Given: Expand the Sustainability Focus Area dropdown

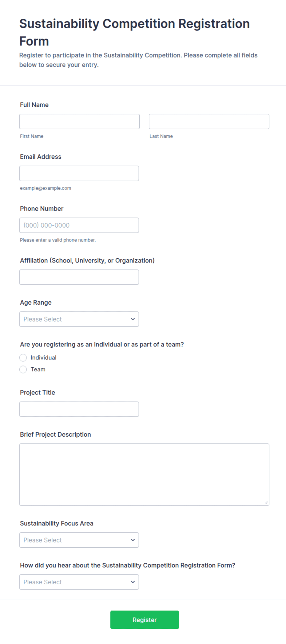Looking at the screenshot, I should pyautogui.click(x=79, y=540).
